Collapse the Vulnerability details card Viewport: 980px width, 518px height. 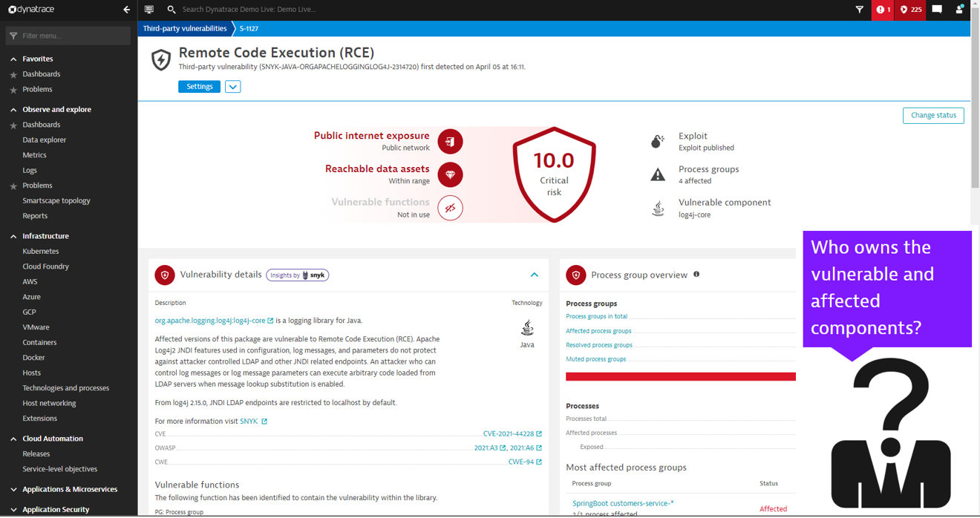(534, 275)
